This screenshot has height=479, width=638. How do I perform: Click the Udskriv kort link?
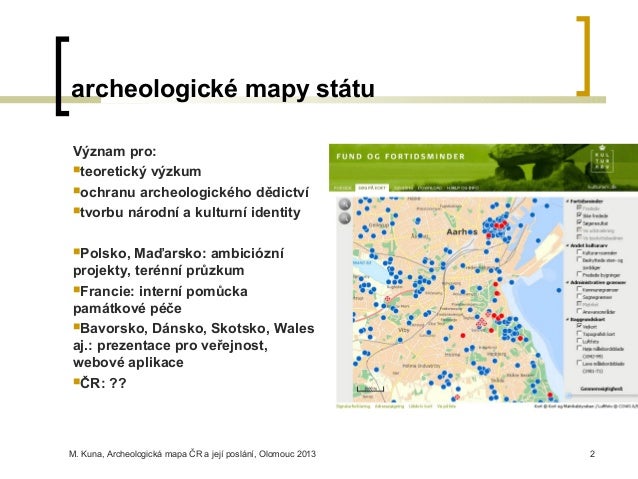click(x=420, y=406)
